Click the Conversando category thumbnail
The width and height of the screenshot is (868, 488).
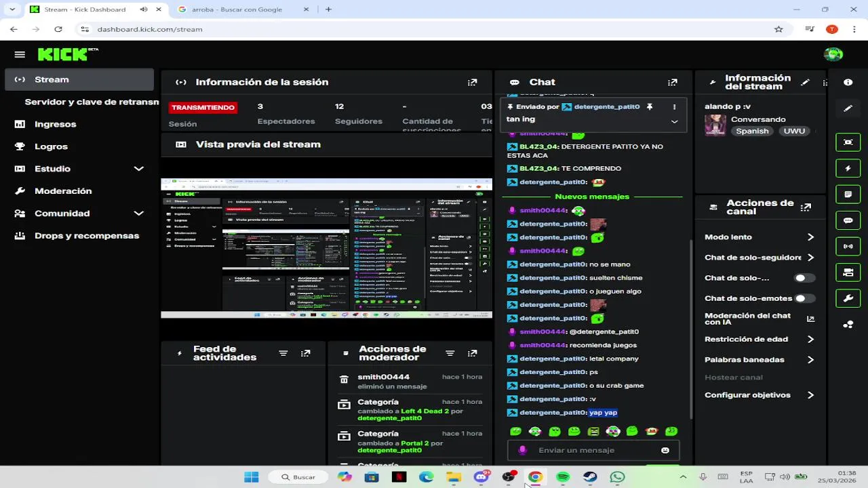(x=715, y=125)
